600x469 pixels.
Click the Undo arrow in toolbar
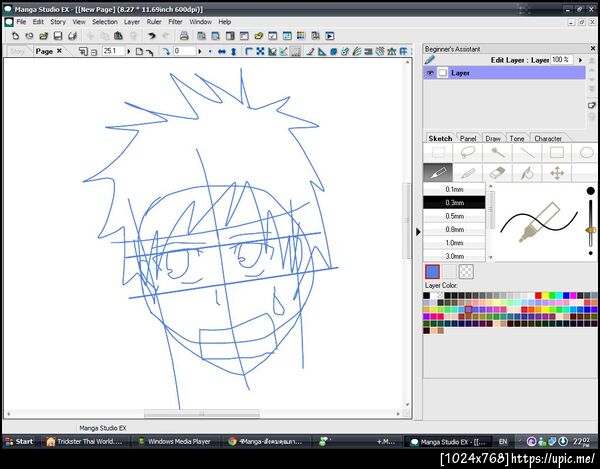pos(152,36)
